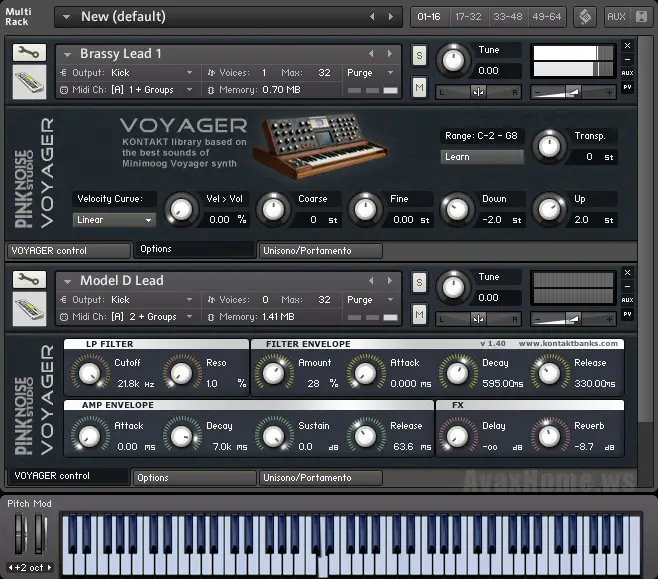This screenshot has height=579, width=658.
Task: Switch to rack page 17-32
Action: coord(468,17)
